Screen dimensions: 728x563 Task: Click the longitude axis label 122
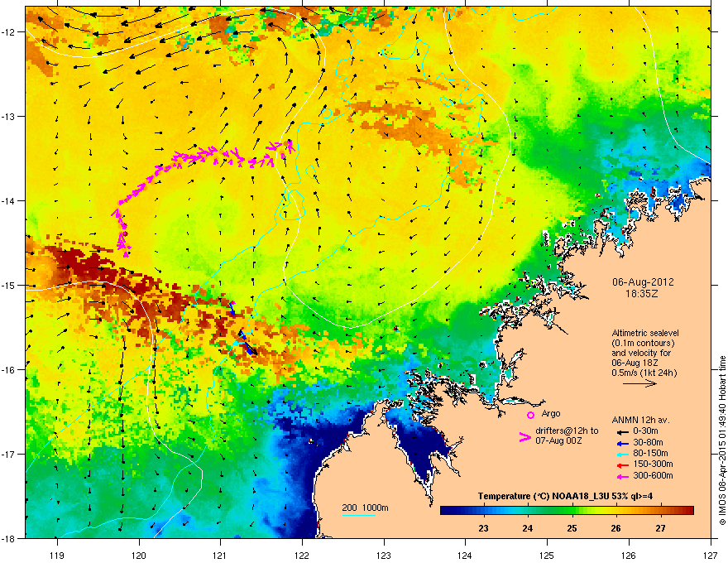click(302, 555)
